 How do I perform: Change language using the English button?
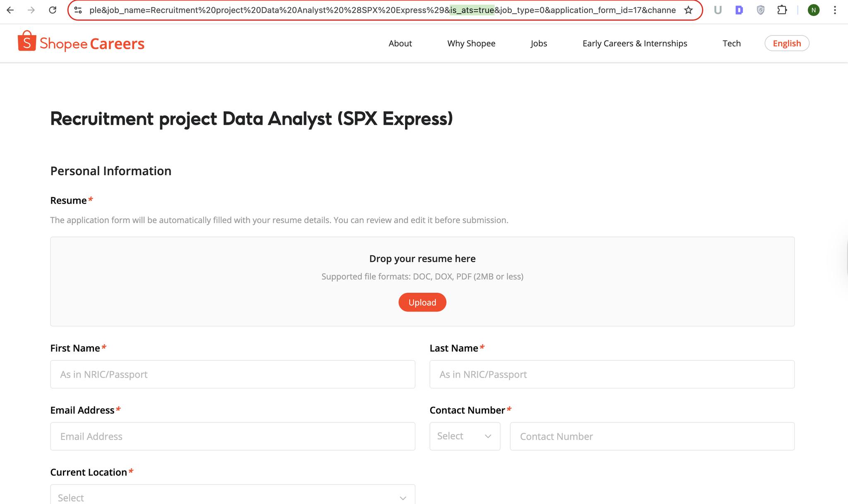point(787,43)
